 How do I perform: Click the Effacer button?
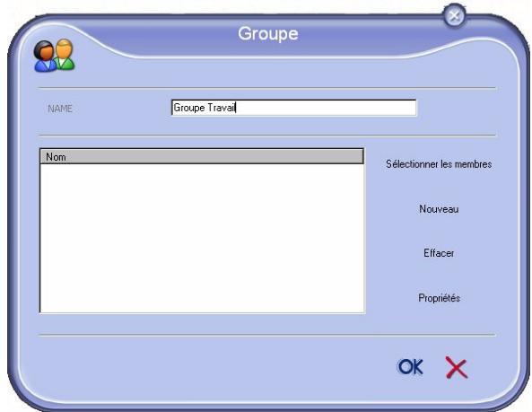(x=439, y=253)
